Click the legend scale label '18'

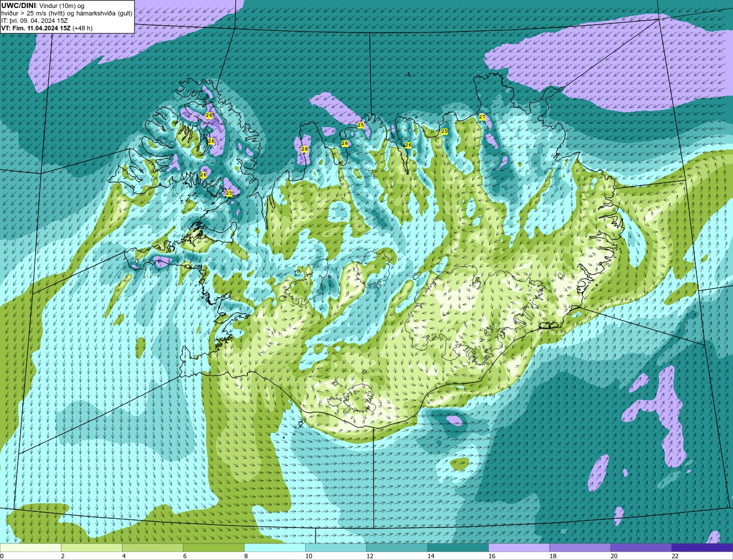[x=553, y=556]
